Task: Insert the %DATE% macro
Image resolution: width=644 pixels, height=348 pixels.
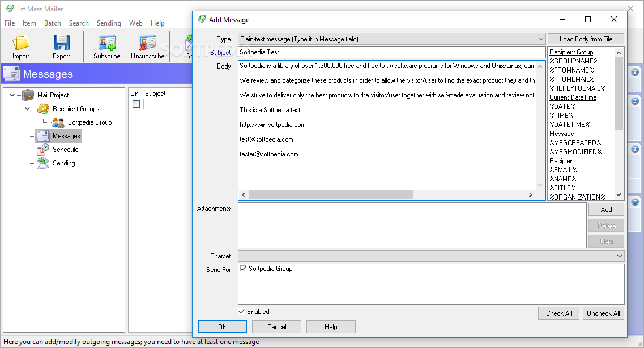Action: (562, 107)
